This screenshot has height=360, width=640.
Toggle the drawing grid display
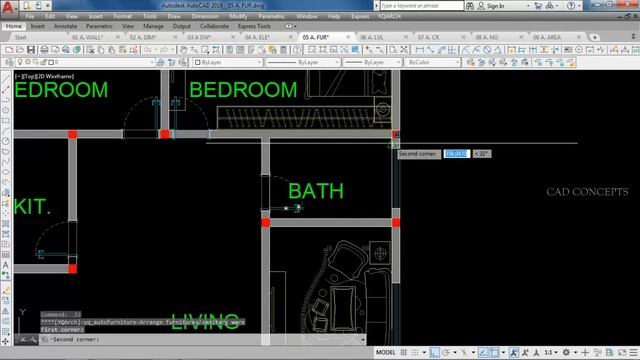coord(404,352)
